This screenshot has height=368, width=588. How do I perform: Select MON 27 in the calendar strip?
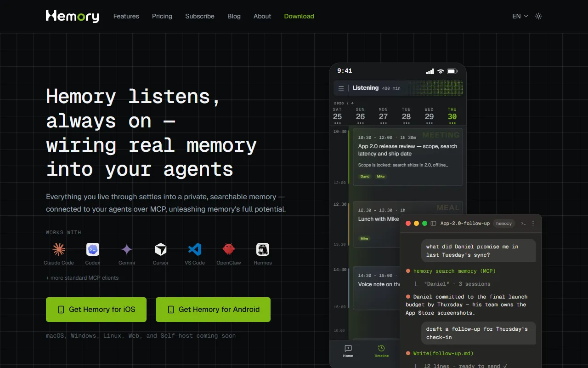pyautogui.click(x=384, y=115)
